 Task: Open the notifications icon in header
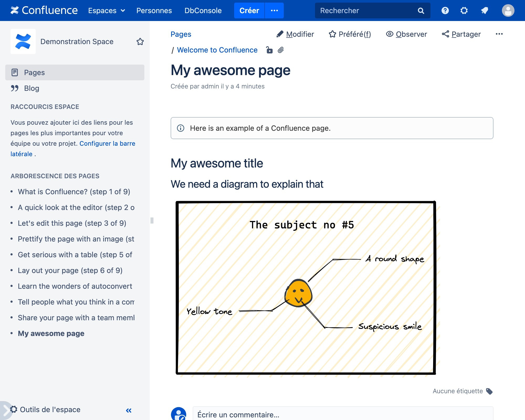(x=484, y=10)
